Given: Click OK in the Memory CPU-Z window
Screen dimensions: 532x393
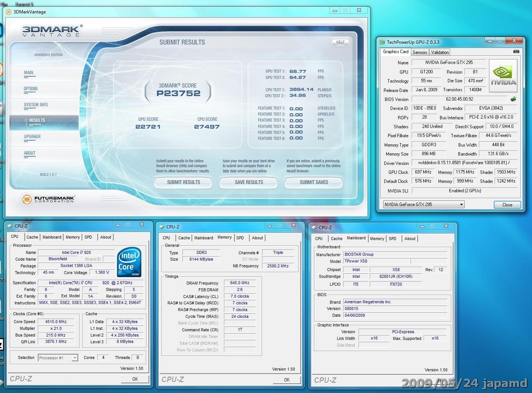Looking at the screenshot, I should point(287,380).
